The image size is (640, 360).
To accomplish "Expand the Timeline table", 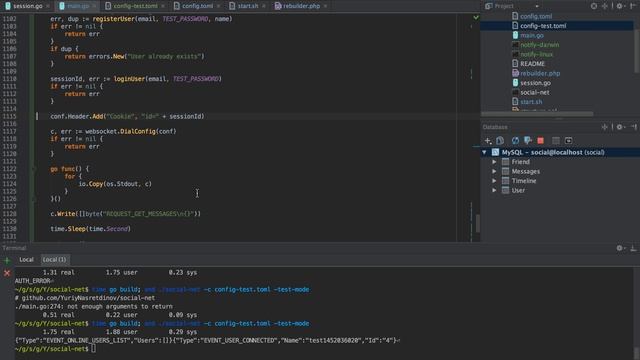I will [x=494, y=181].
